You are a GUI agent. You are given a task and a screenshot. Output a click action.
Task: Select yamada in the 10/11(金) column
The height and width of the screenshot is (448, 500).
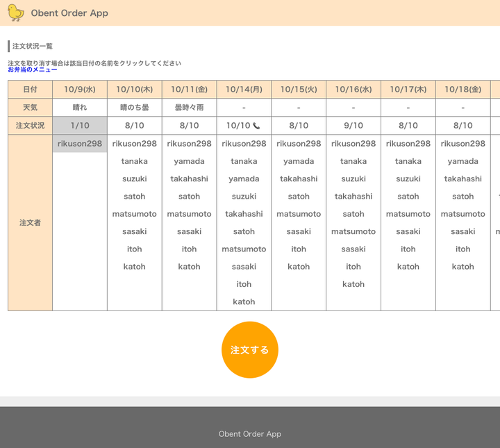tap(190, 161)
